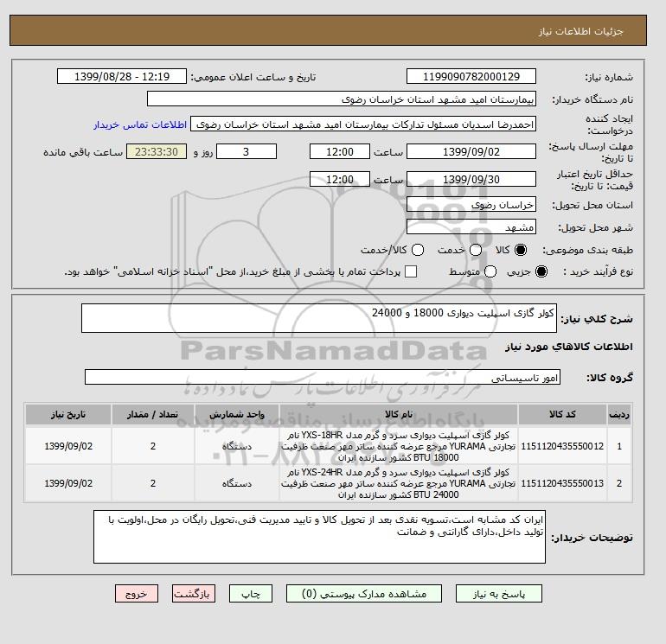Choose the متوسط purchase type radio

490,271
